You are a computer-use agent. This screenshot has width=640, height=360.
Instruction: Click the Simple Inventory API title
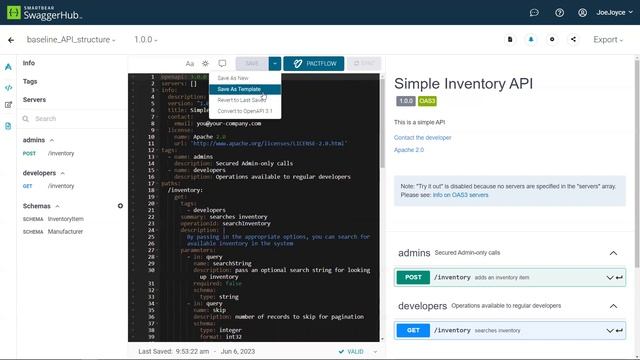point(463,84)
